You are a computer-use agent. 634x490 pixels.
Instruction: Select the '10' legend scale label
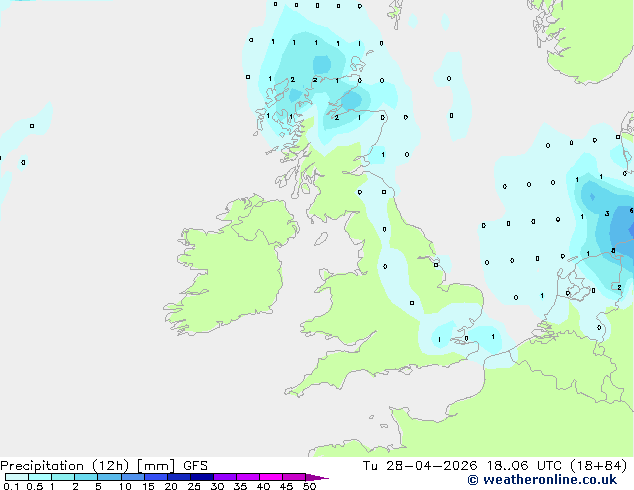pyautogui.click(x=125, y=486)
